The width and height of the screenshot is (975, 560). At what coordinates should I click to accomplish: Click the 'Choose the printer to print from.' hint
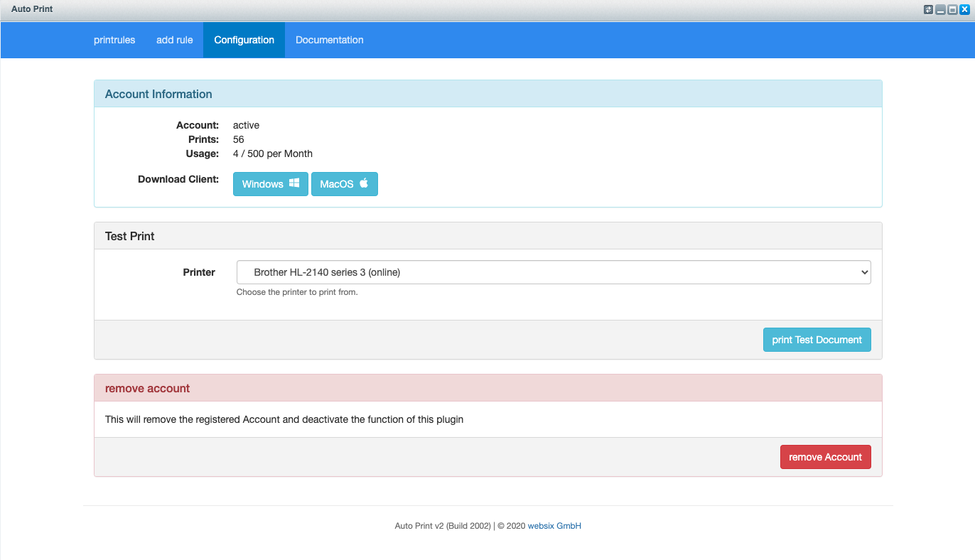[297, 292]
